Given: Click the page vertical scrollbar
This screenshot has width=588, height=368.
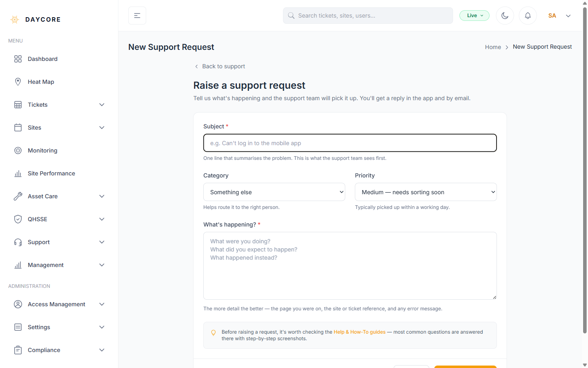Looking at the screenshot, I should click(x=585, y=170).
